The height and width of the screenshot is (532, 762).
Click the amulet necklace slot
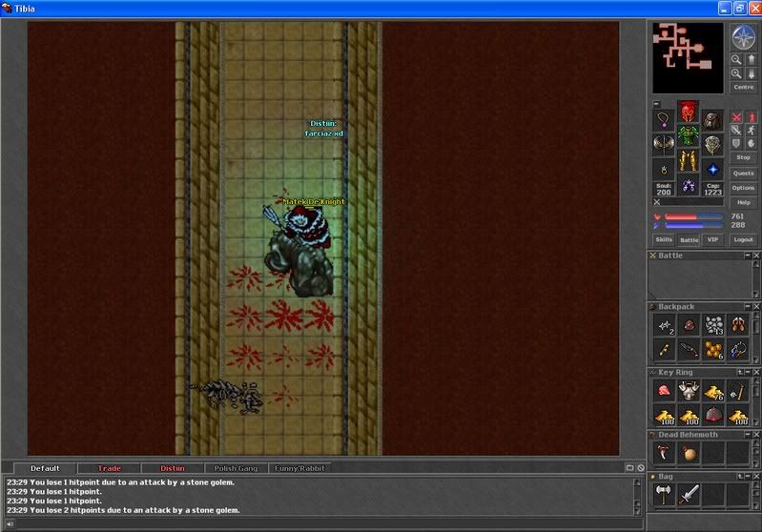click(664, 119)
